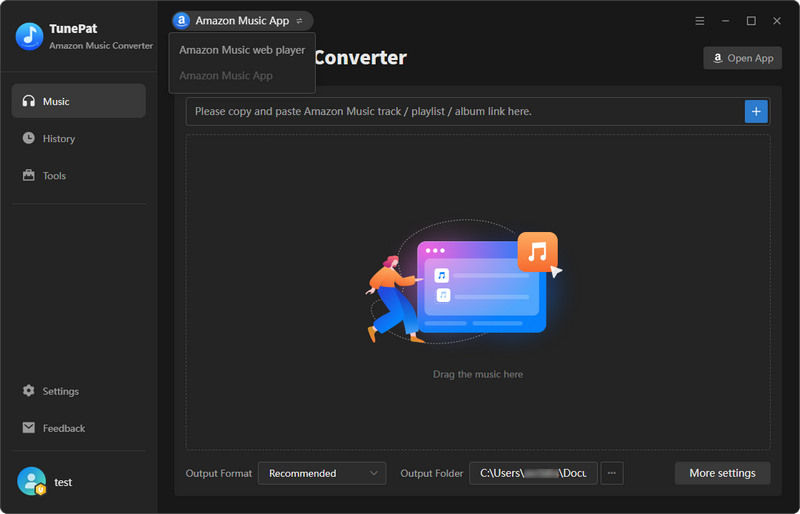Viewport: 800px width, 514px height.
Task: Click the Amazon icon on Open App
Action: click(718, 58)
